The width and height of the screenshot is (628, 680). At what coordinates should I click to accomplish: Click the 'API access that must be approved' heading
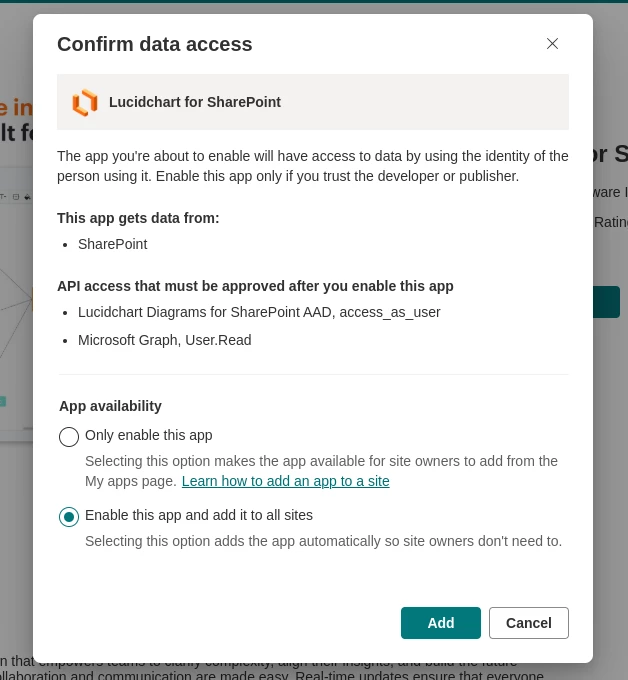coord(255,286)
